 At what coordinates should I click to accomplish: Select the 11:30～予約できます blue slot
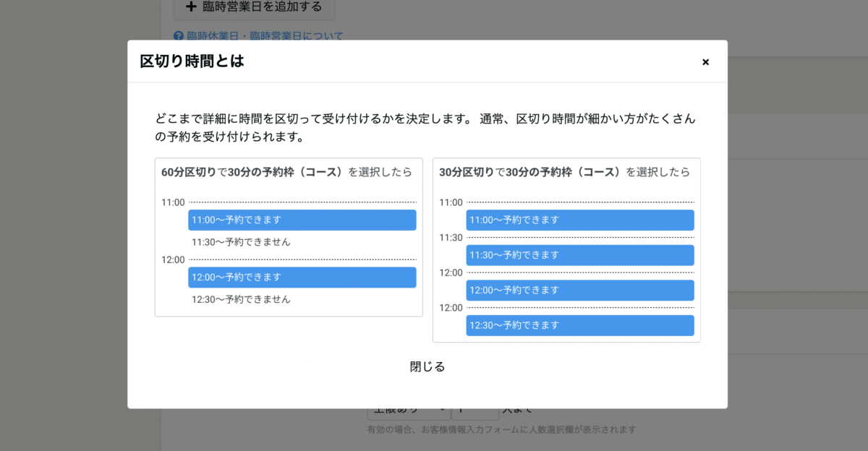[x=579, y=255]
